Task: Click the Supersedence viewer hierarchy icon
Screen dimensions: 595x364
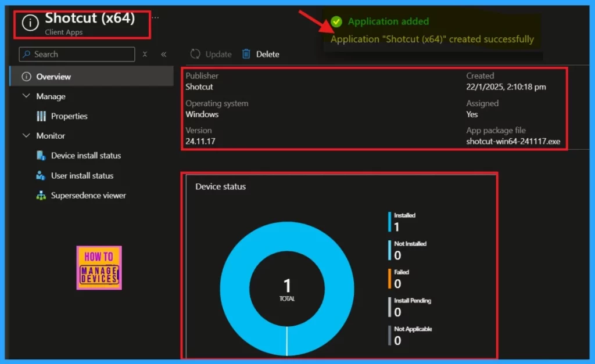Action: coord(41,195)
